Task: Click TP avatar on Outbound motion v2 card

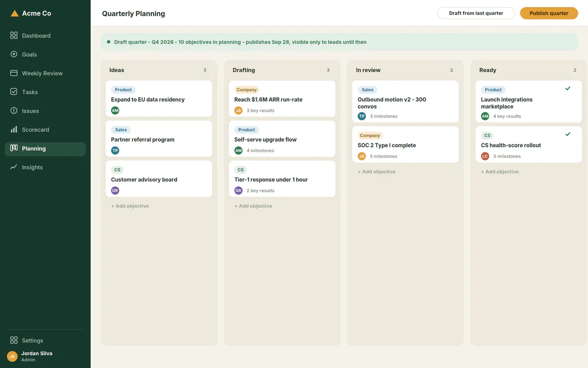Action: (x=362, y=116)
